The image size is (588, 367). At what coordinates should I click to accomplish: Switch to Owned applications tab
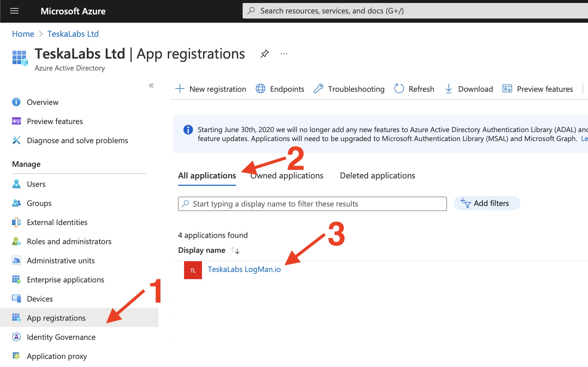[x=287, y=176]
